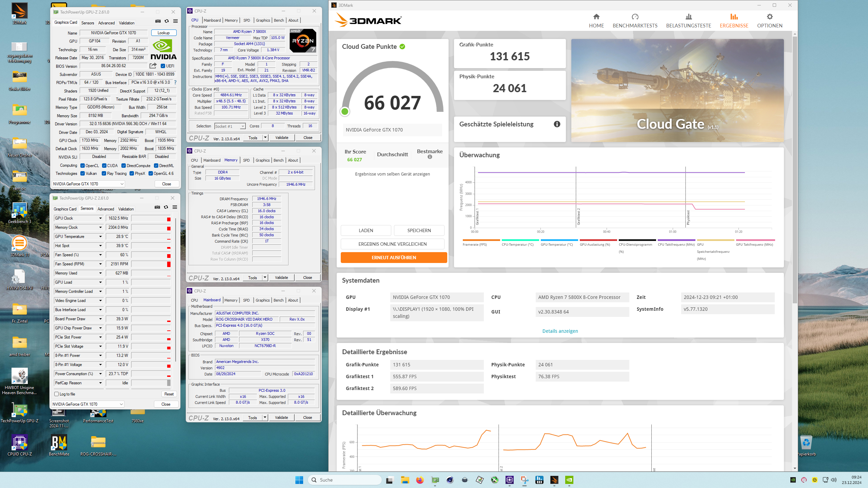
Task: Open Board Power Draw sensor dropdown
Action: click(100, 319)
